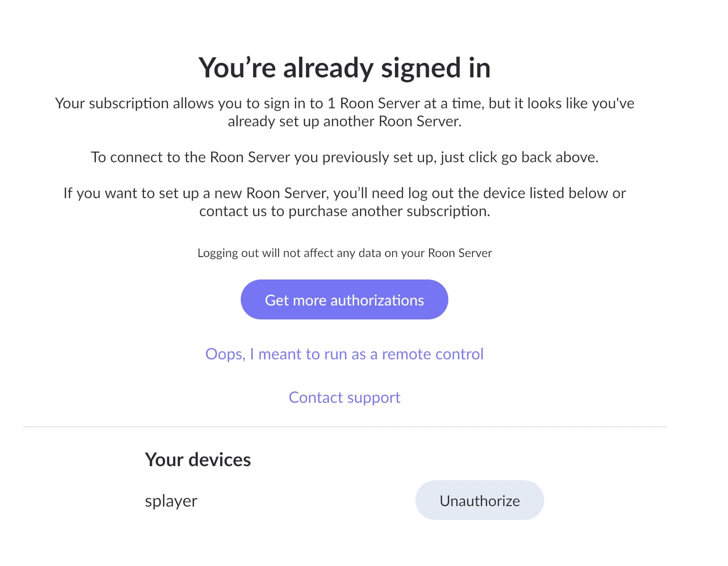Open the Contact support link
This screenshot has height=566, width=728.
click(345, 397)
